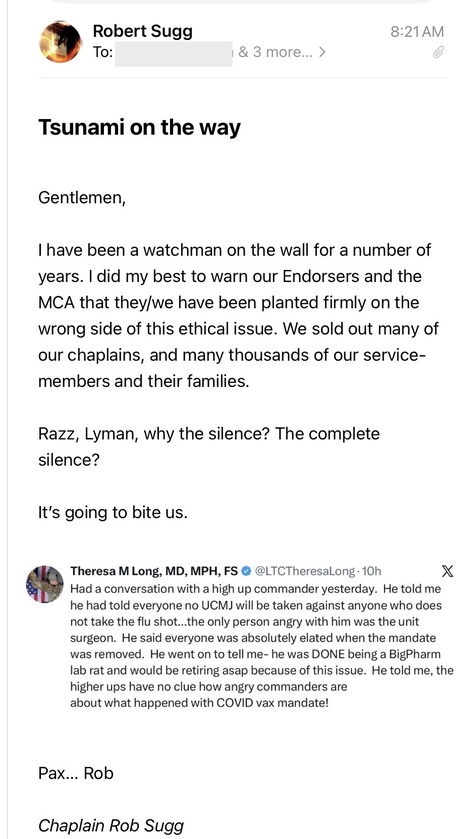This screenshot has width=476, height=839.
Task: Tap the 'Pax... Rob' closing line
Action: click(x=75, y=773)
